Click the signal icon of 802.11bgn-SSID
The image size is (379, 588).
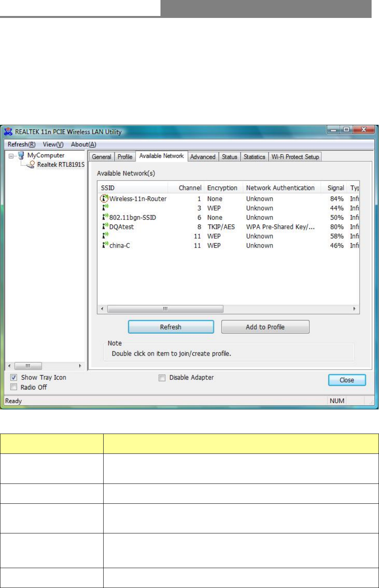[x=105, y=217]
